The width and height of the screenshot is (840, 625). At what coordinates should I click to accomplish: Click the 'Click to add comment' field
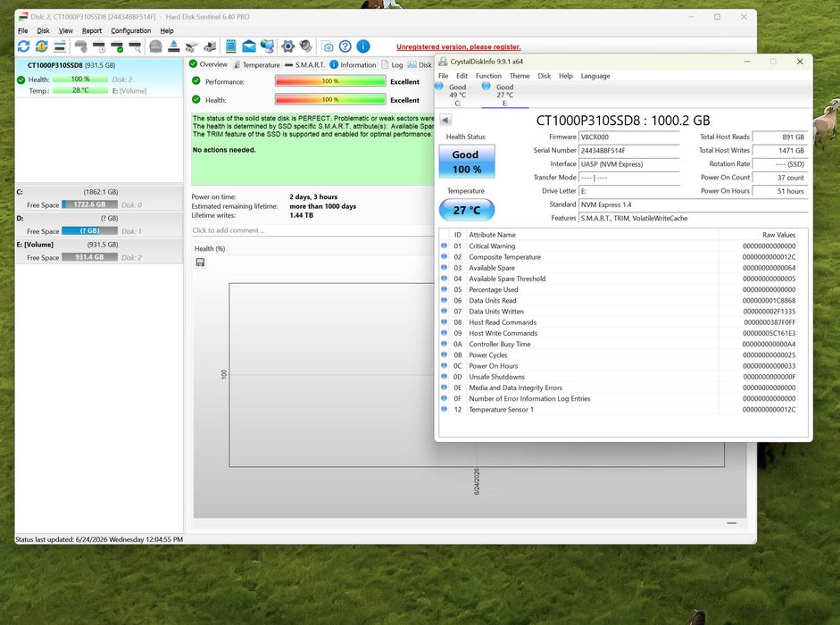pyautogui.click(x=312, y=230)
